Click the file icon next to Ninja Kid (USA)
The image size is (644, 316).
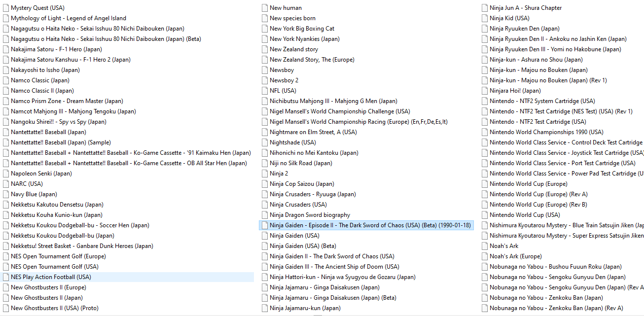point(485,18)
